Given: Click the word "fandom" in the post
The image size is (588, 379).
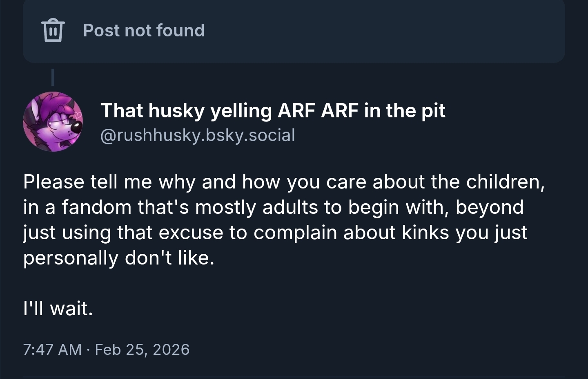Looking at the screenshot, I should point(96,207).
